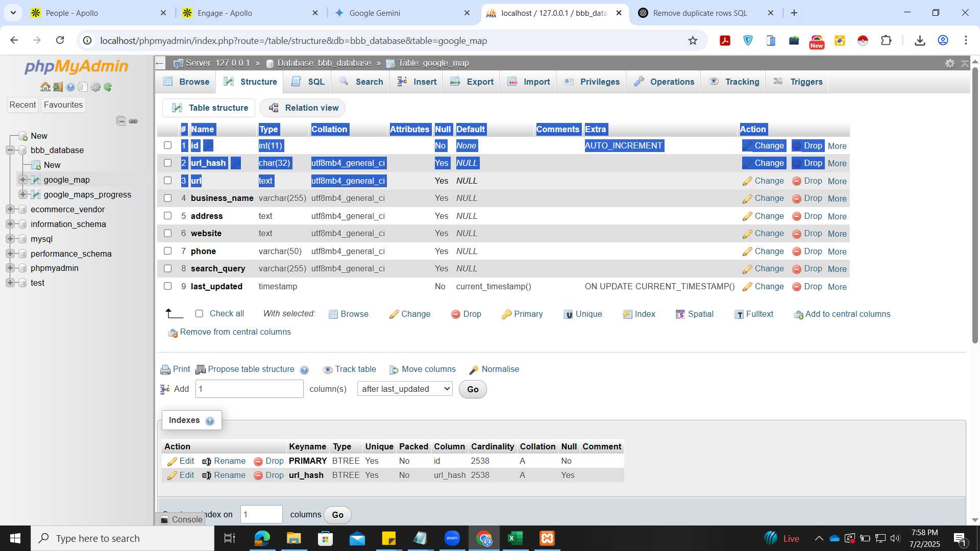980x551 pixels.
Task: Open the documentation help icon in sidebar
Action: tap(70, 87)
